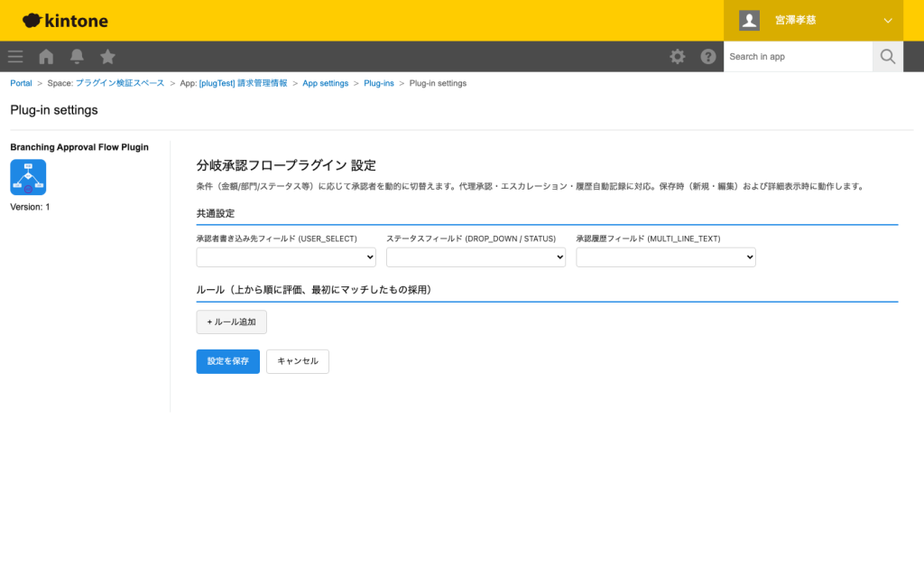The width and height of the screenshot is (924, 578).
Task: Open favorites via the star icon
Action: (x=107, y=56)
